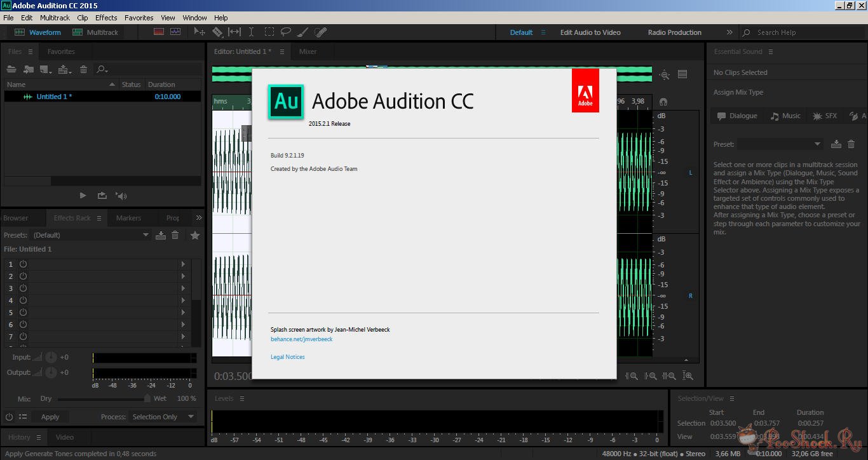Play the selected file in Files panel
Image resolution: width=868 pixels, height=460 pixels.
(x=83, y=196)
